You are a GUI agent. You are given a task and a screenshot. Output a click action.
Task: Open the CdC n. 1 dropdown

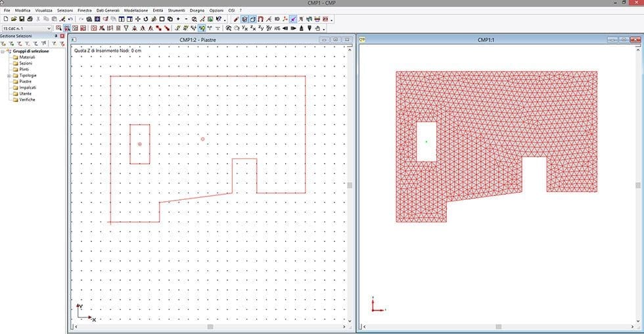pos(49,28)
